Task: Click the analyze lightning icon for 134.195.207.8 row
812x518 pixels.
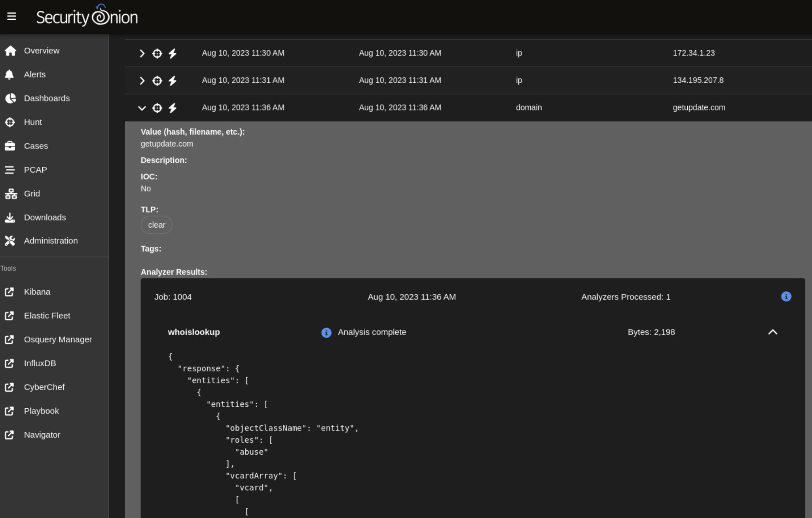Action: coord(173,81)
